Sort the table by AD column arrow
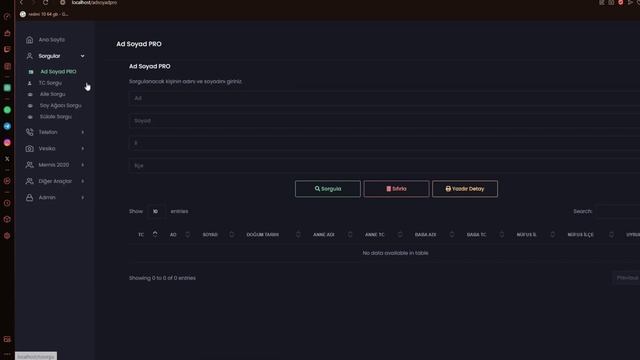Viewport: 640px width, 360px height. pyautogui.click(x=187, y=234)
